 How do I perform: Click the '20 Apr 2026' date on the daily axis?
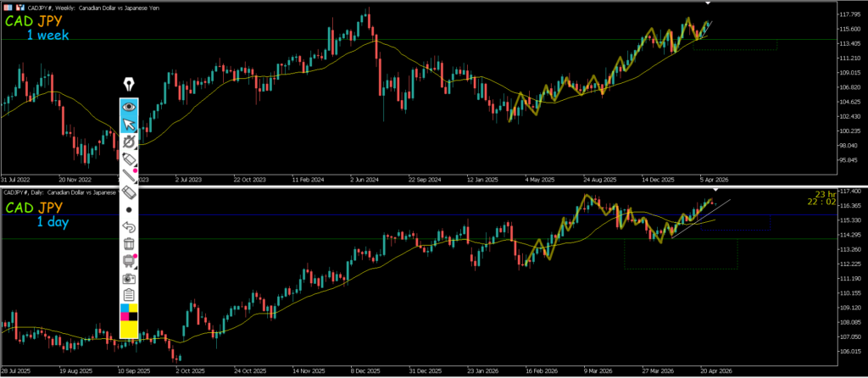[715, 372]
